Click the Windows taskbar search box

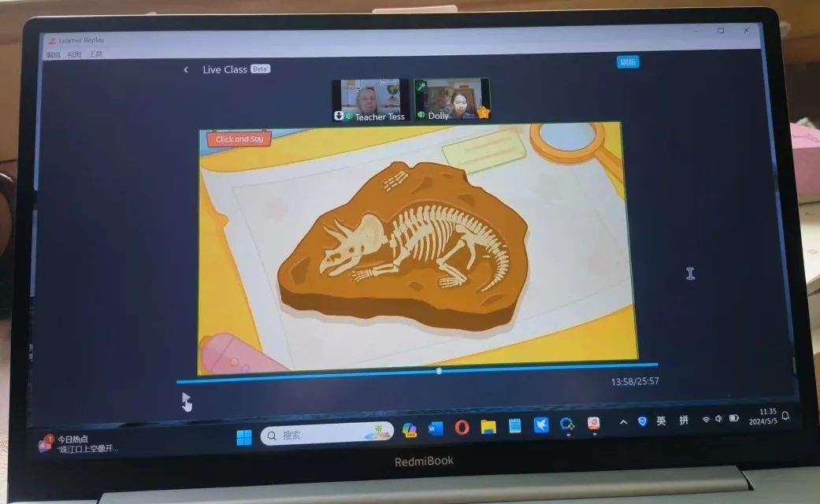[327, 434]
